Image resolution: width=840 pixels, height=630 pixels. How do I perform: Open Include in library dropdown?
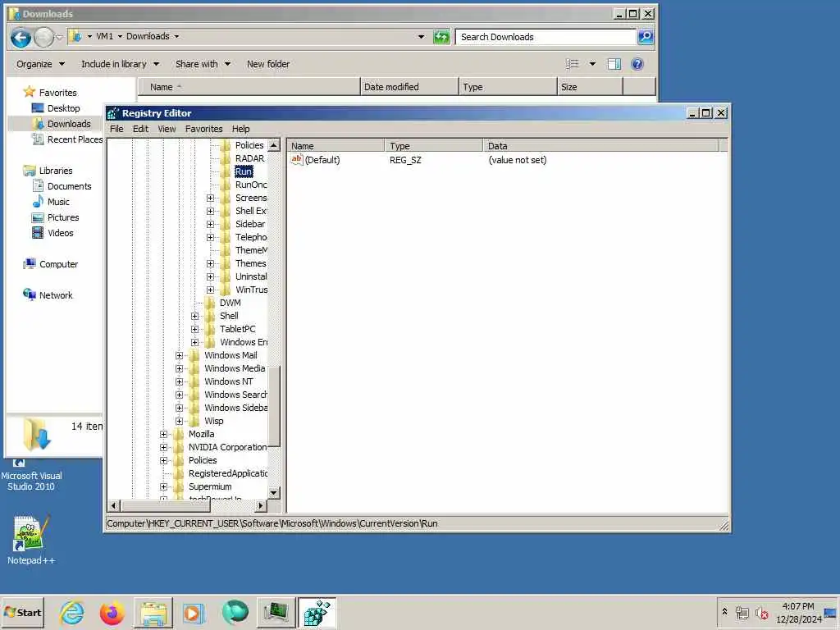[120, 64]
